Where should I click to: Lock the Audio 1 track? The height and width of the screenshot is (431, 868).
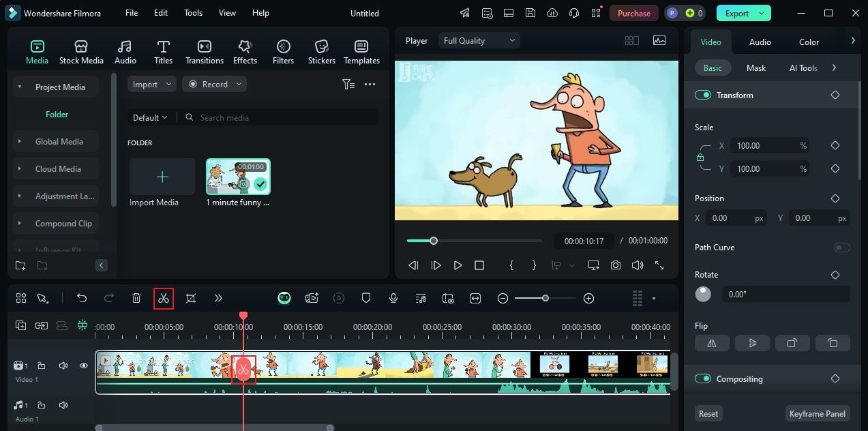pyautogui.click(x=42, y=405)
